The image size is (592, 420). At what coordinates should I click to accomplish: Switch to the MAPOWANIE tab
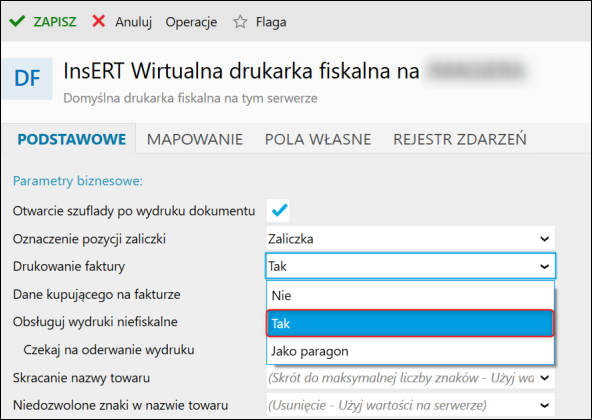[x=195, y=139]
